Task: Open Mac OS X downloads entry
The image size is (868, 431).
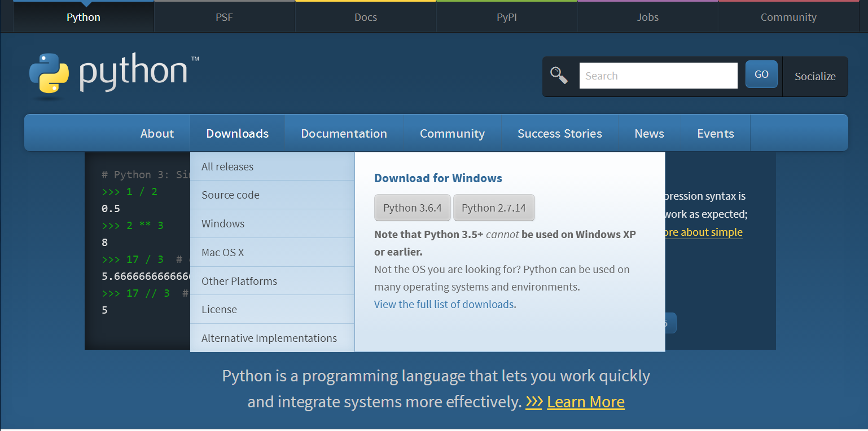Action: pyautogui.click(x=222, y=252)
